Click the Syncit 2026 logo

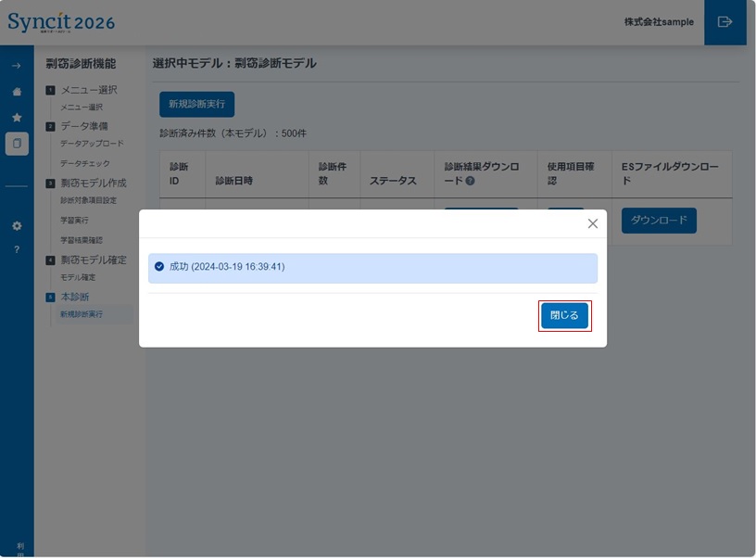(x=61, y=22)
